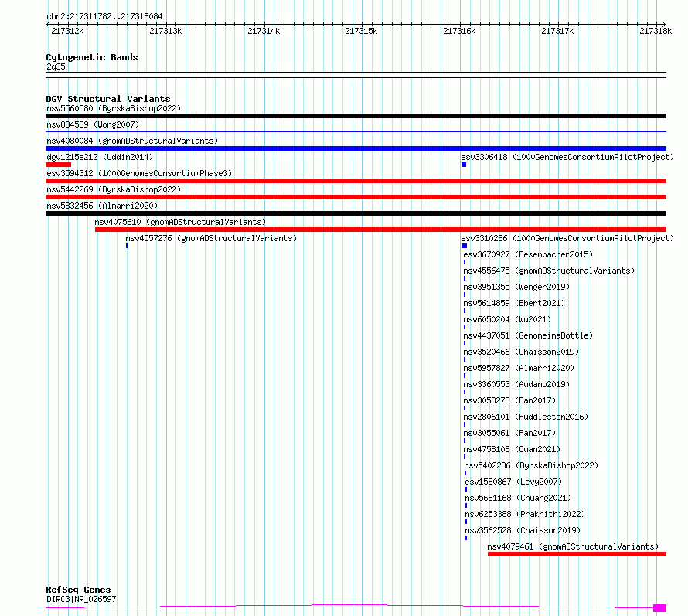Screen dimensions: 688x616
Task: Click the Cytogenetic Bands track title
Action: coord(92,57)
